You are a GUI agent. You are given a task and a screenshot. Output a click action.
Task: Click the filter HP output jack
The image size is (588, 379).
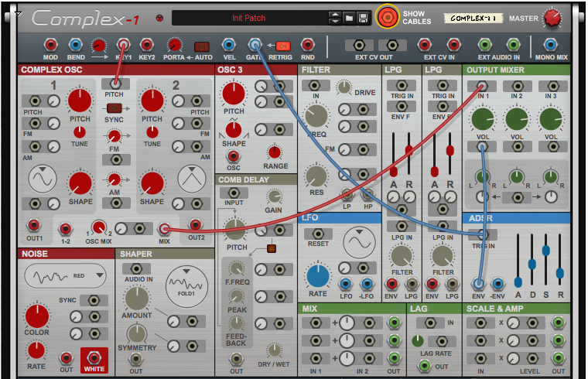(367, 194)
